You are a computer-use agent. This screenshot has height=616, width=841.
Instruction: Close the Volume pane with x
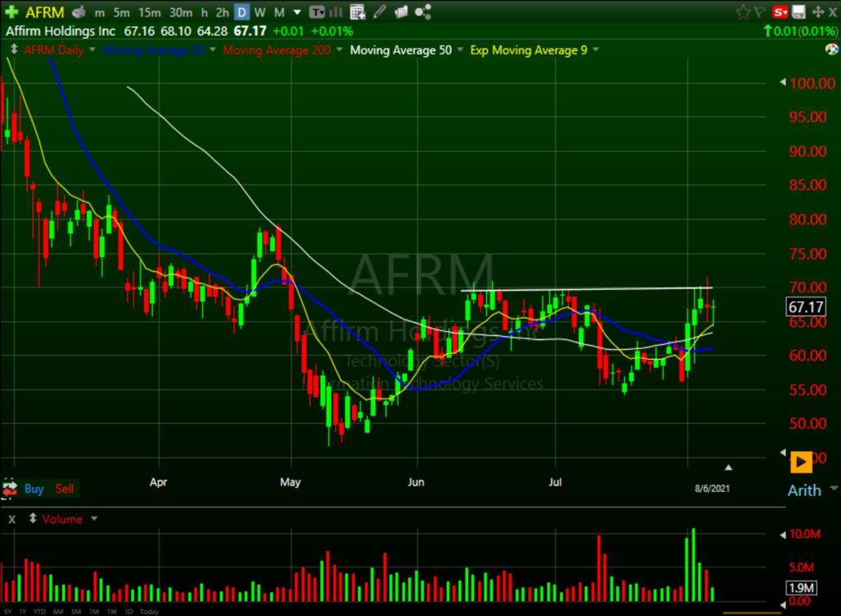pos(11,519)
